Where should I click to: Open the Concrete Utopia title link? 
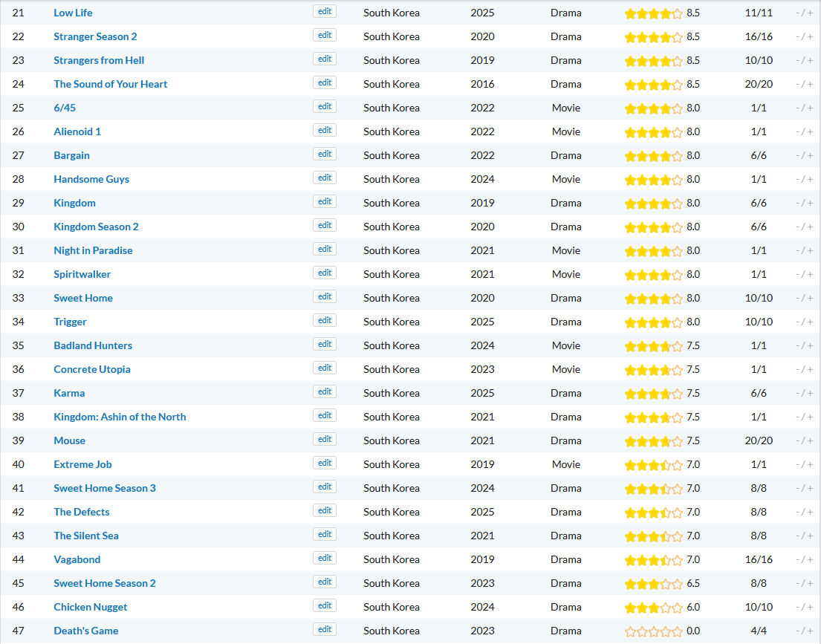tap(92, 369)
